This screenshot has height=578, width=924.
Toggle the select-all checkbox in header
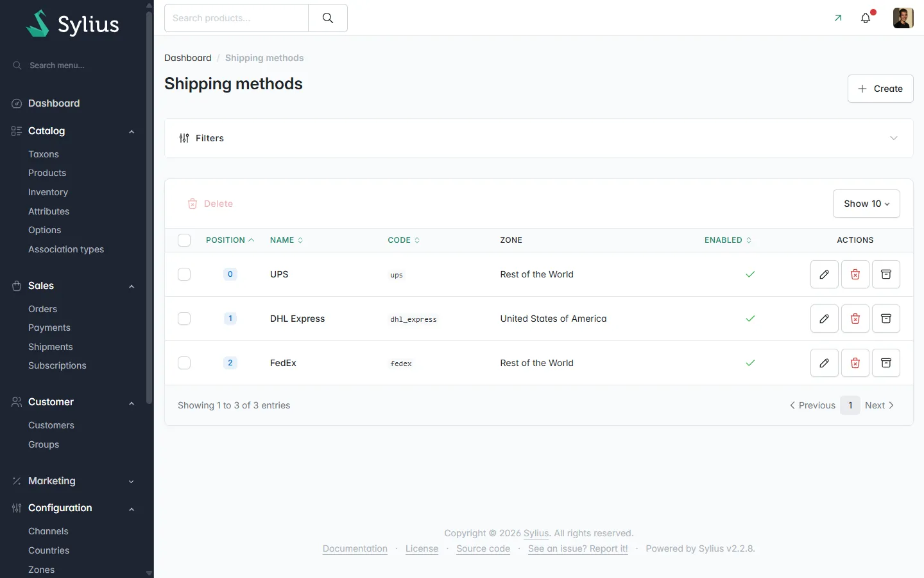pyautogui.click(x=184, y=240)
